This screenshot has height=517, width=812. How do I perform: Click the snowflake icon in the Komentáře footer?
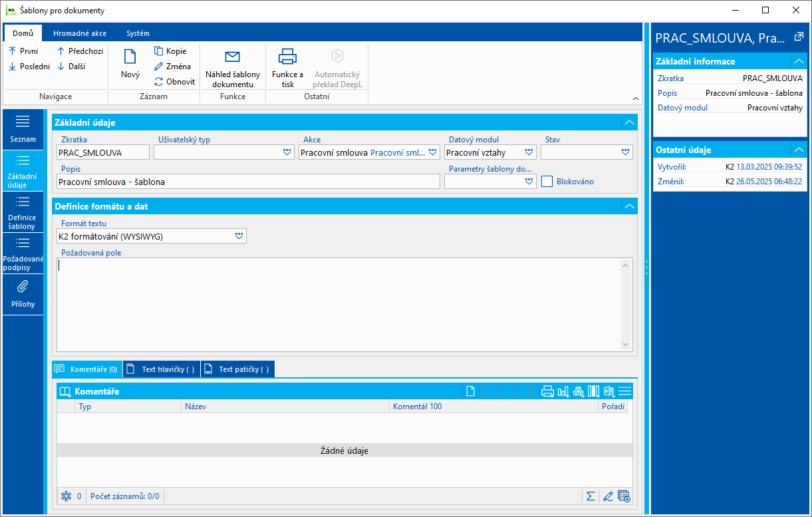click(66, 496)
